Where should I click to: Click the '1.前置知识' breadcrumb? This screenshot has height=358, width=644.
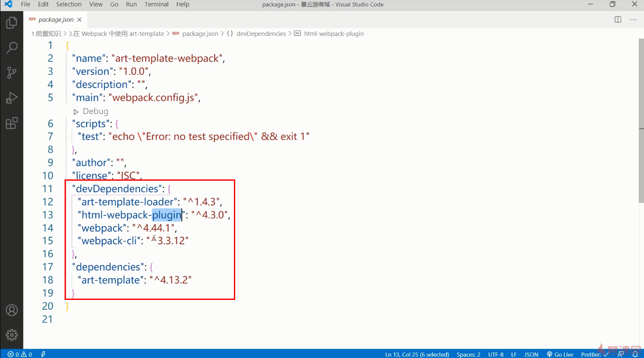pos(46,34)
